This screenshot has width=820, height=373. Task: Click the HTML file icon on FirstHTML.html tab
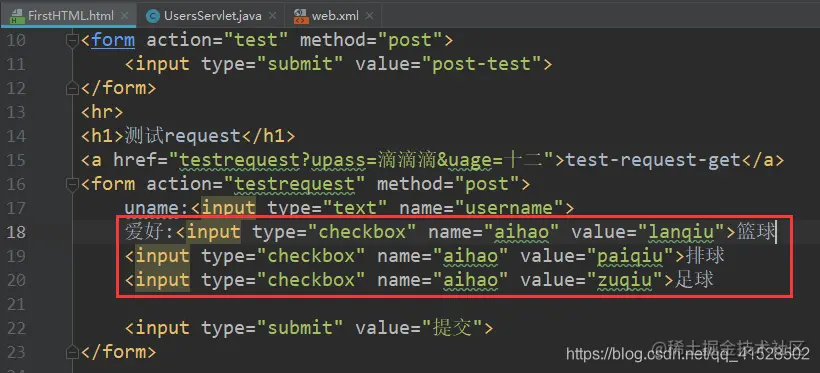coord(17,16)
